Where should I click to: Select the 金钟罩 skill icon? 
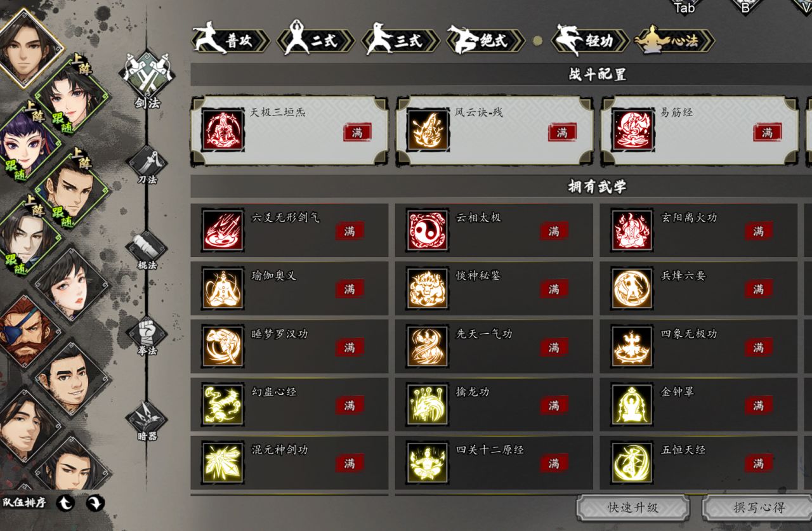click(632, 405)
